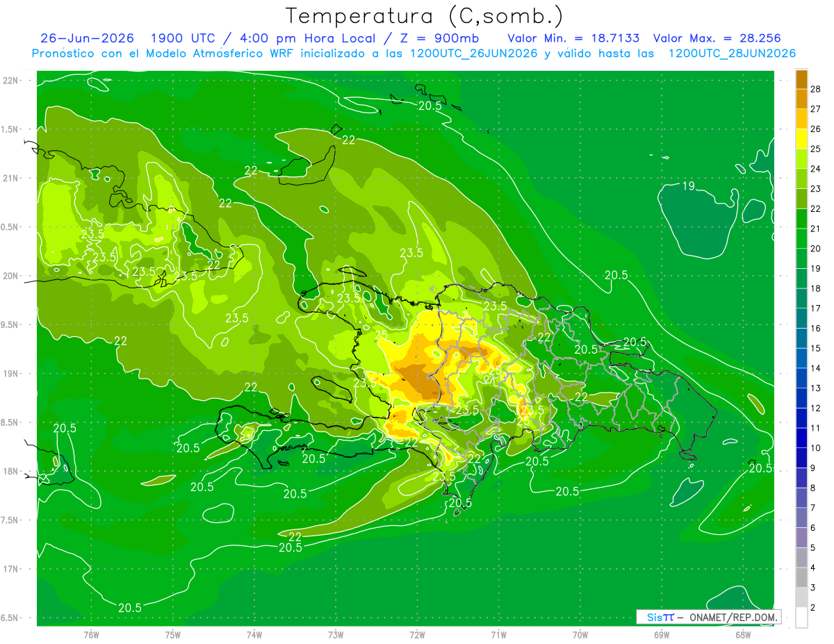Click the longitude axis label "75W"
Viewport: 834px width, 644px height.
[172, 635]
